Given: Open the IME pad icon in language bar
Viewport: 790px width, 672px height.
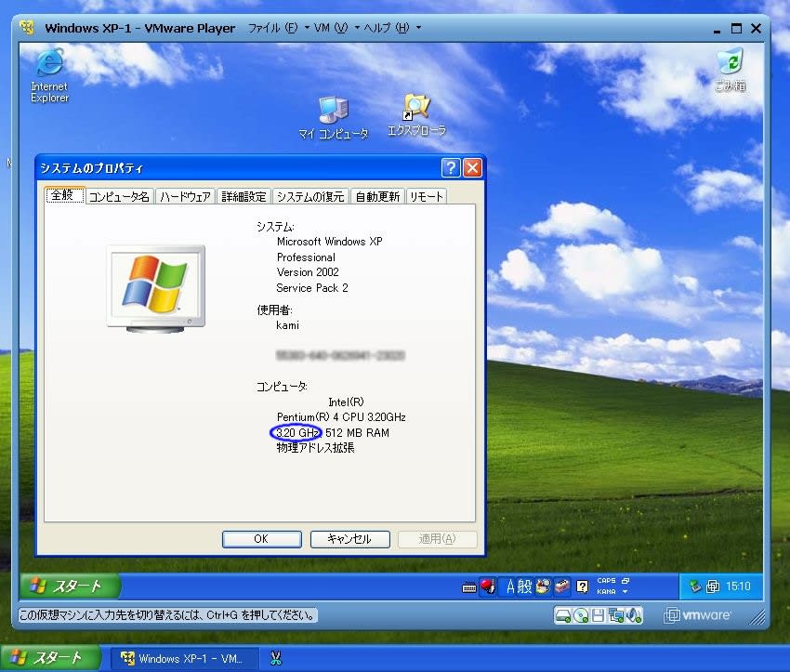Looking at the screenshot, I should [543, 586].
